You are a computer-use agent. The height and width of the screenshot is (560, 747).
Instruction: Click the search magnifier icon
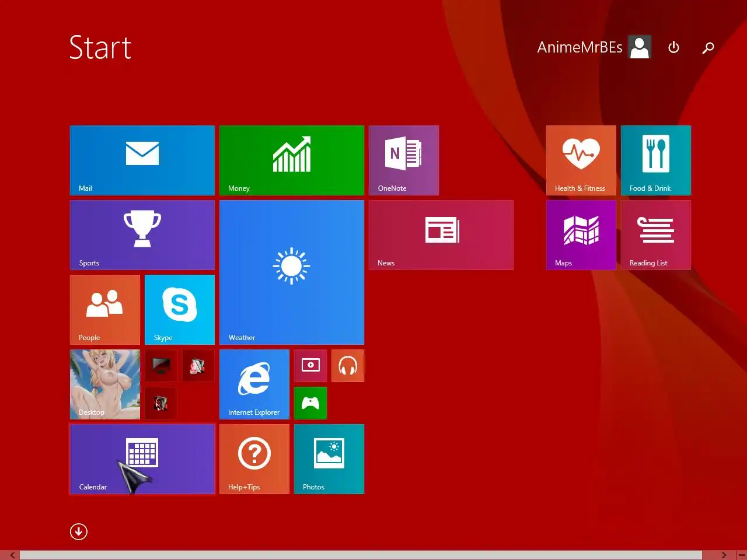pyautogui.click(x=708, y=47)
